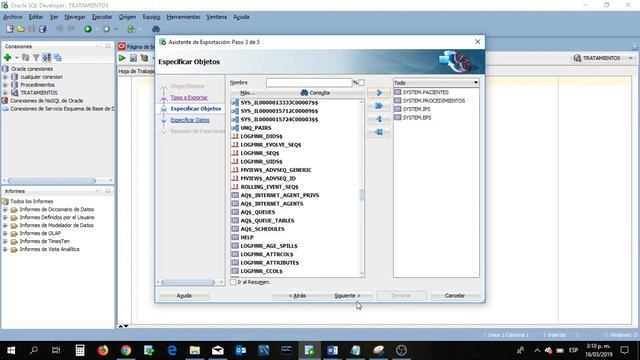The image size is (640, 360).
Task: Run statement with green play icon
Action: (122, 58)
